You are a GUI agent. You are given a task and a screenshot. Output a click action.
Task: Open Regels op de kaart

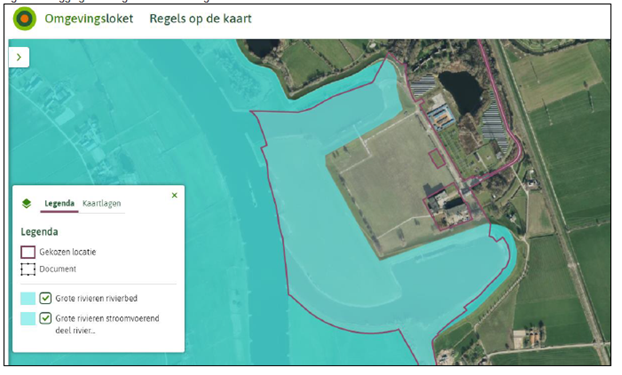(x=200, y=19)
